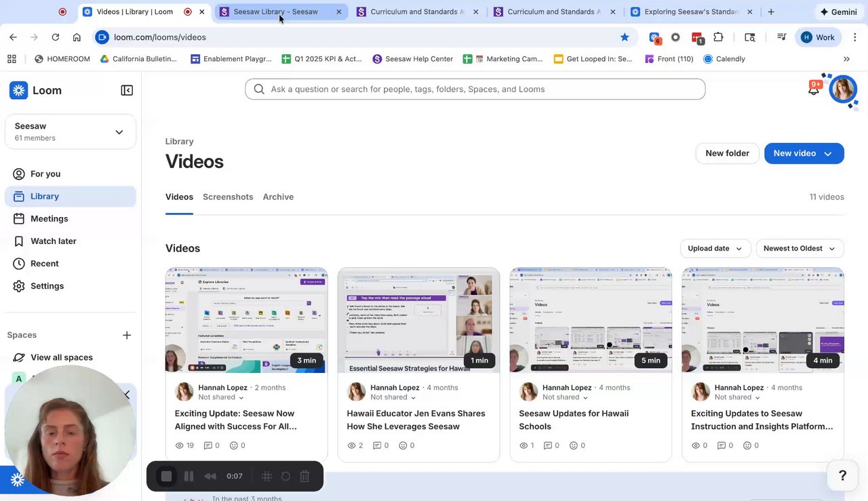This screenshot has width=868, height=501.
Task: Click the New folder button
Action: [x=727, y=153]
